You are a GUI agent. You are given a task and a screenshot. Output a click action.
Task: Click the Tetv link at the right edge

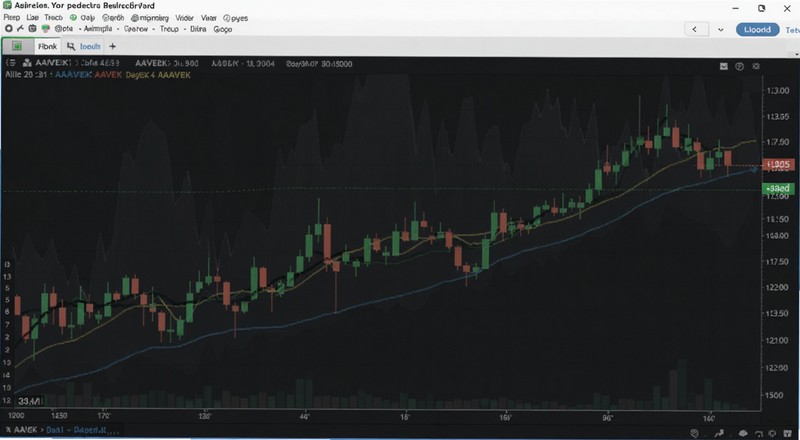pos(792,30)
